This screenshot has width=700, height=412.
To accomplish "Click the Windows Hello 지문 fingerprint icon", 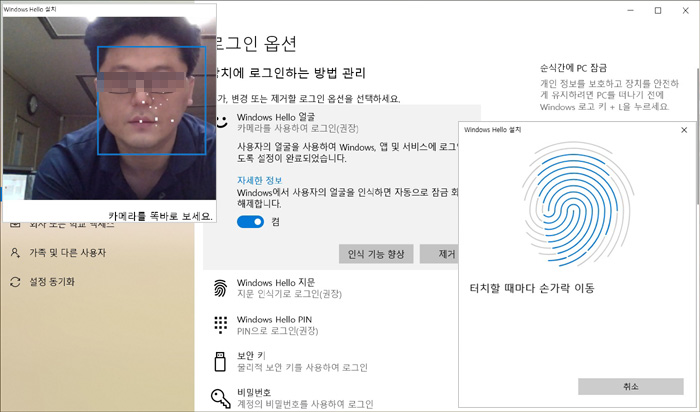I will coord(220,289).
